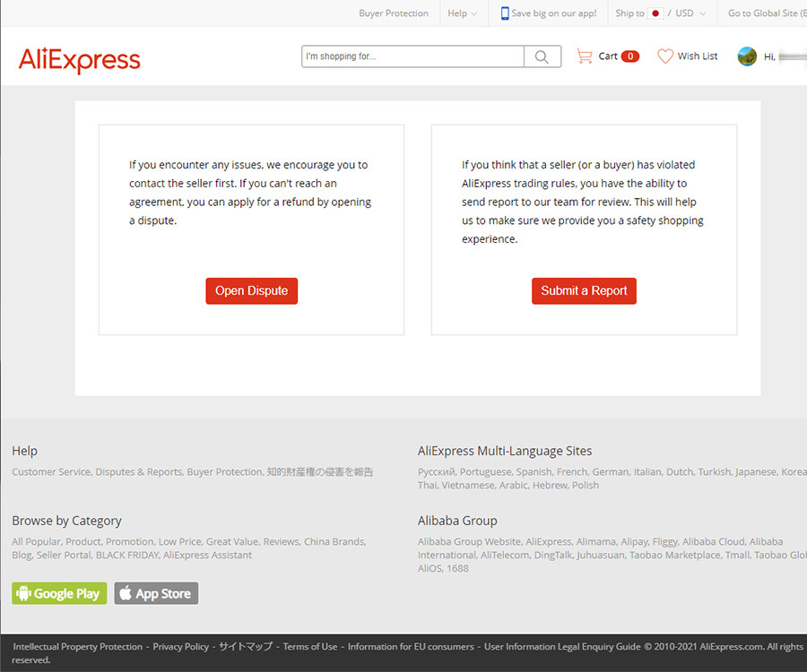Open the Spanish language site

point(534,472)
